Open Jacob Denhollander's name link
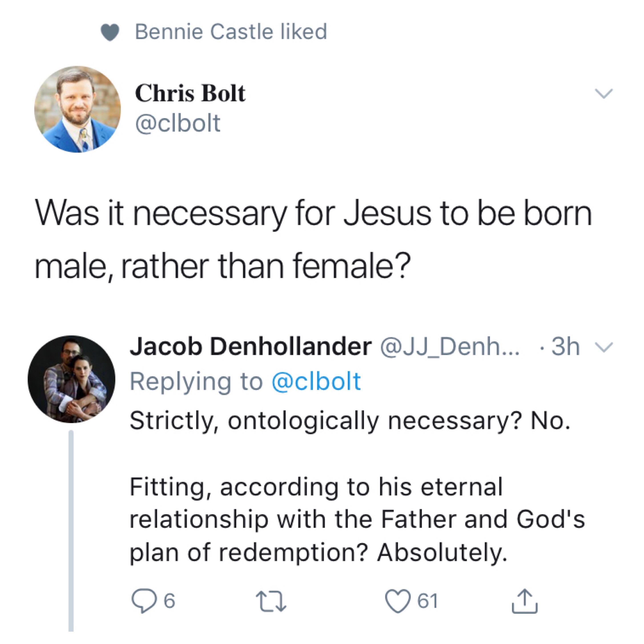Viewport: 644px width, 644px height. point(250,347)
